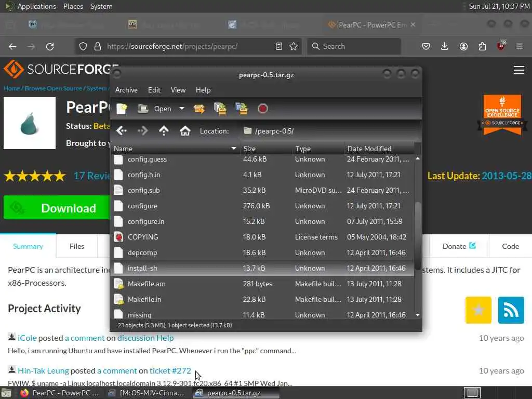Open the Code tab

tap(510, 246)
